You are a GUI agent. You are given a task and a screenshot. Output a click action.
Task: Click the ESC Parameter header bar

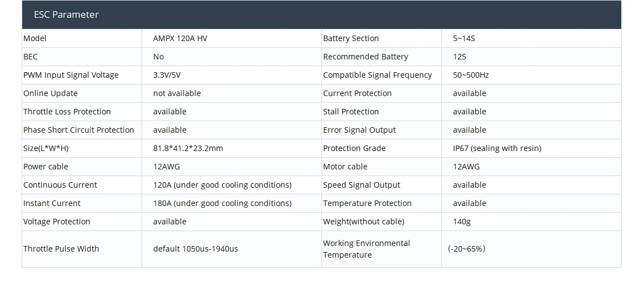[321, 14]
